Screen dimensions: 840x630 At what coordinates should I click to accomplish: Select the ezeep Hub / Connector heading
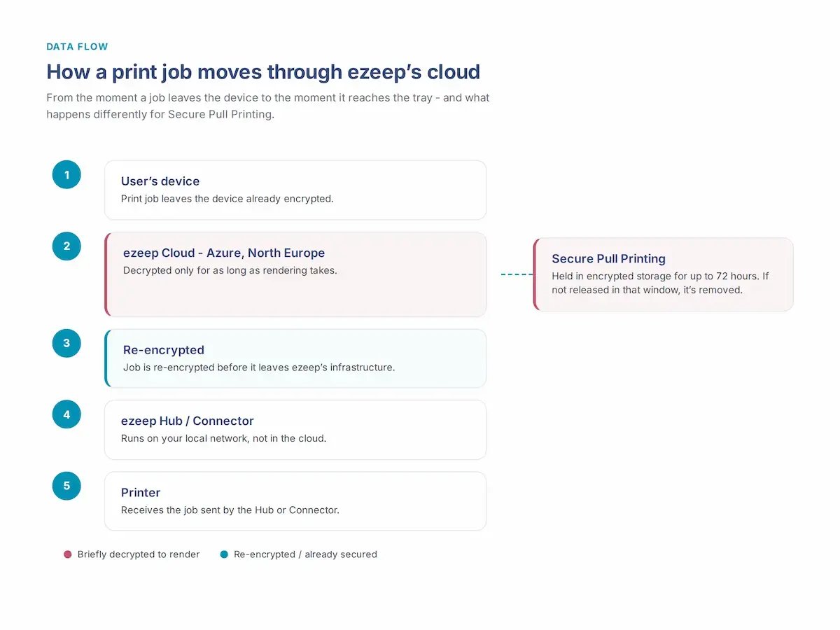pos(188,421)
